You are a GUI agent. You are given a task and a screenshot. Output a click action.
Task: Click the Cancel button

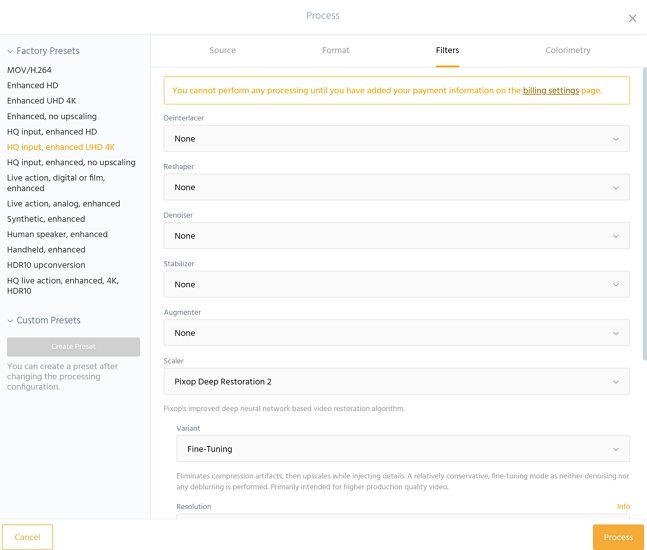click(x=27, y=537)
